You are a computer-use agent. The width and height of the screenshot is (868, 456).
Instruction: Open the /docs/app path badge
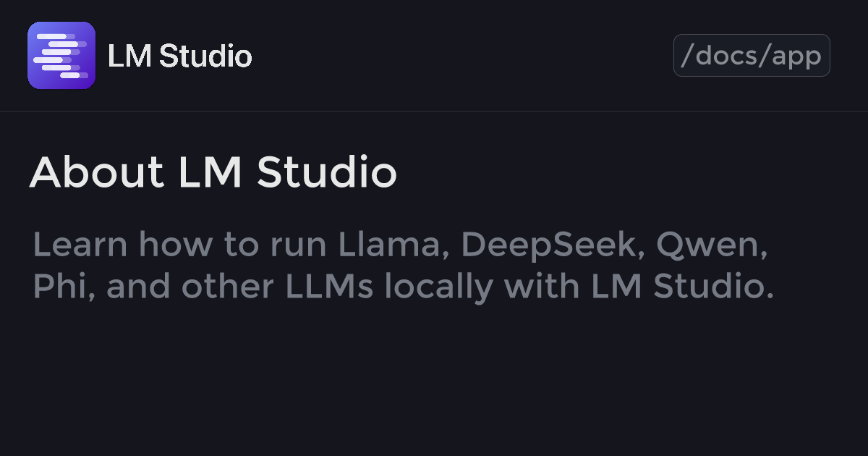tap(752, 56)
